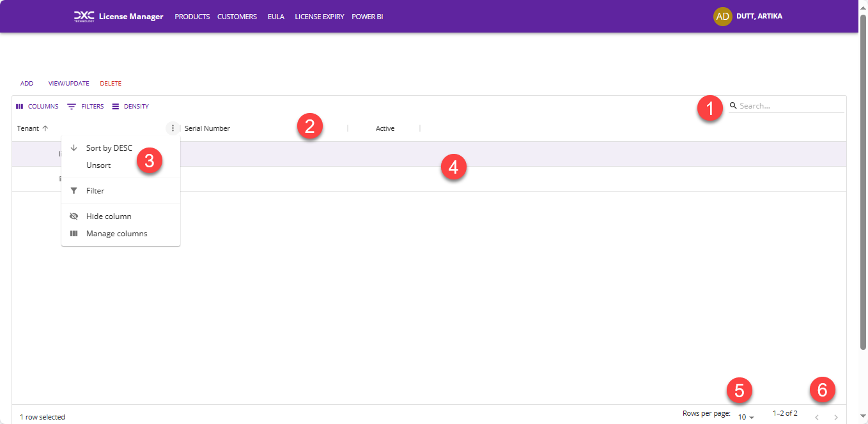Expand the Rows per page dropdown
This screenshot has width=868, height=424.
coord(746,417)
